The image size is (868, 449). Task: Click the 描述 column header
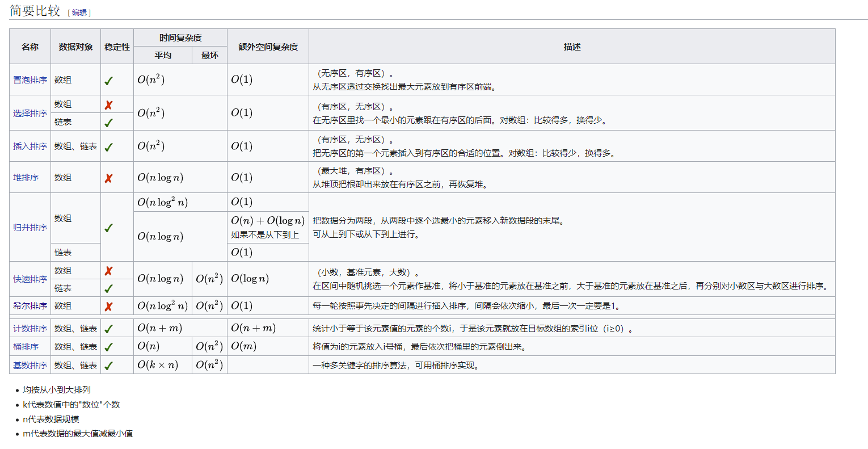click(572, 47)
